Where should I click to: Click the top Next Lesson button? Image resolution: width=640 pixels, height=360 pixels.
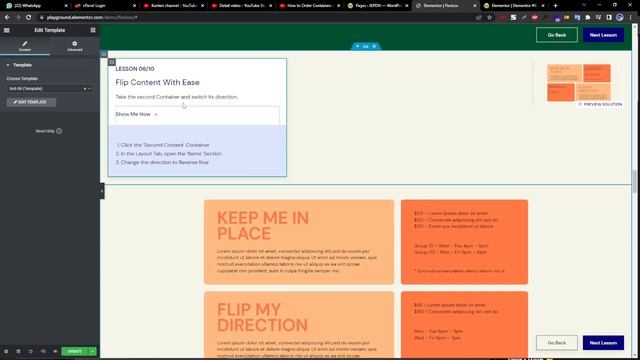coord(603,35)
